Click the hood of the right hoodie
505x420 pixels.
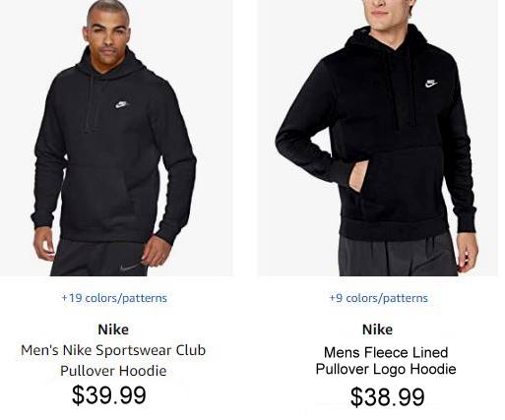point(387,42)
